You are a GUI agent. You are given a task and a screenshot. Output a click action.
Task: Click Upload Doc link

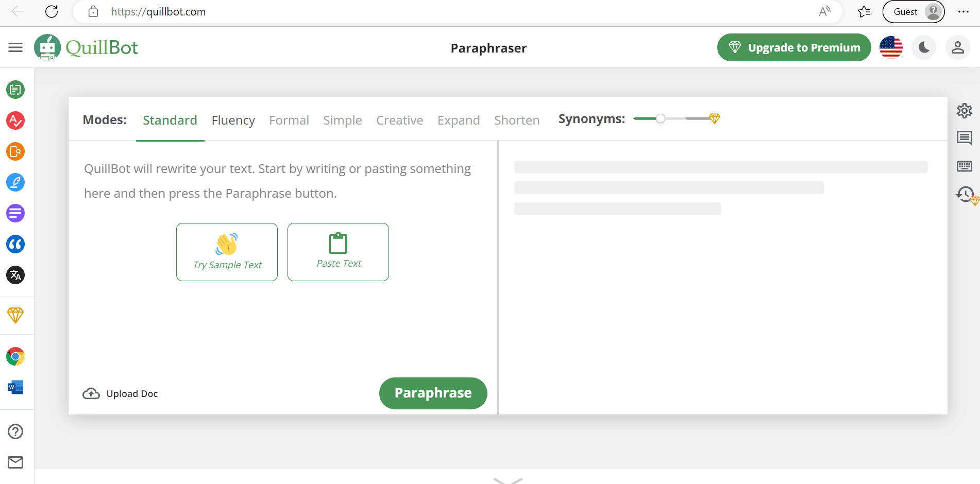click(x=120, y=393)
